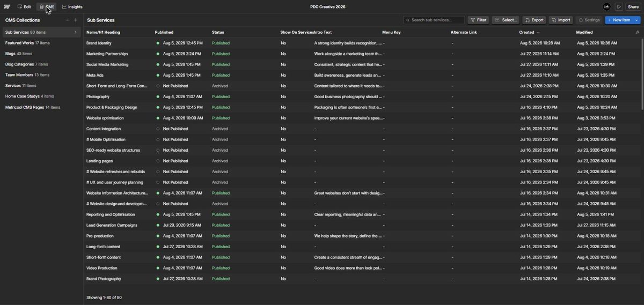
Task: Click Archived status of Content integration
Action: (x=220, y=129)
